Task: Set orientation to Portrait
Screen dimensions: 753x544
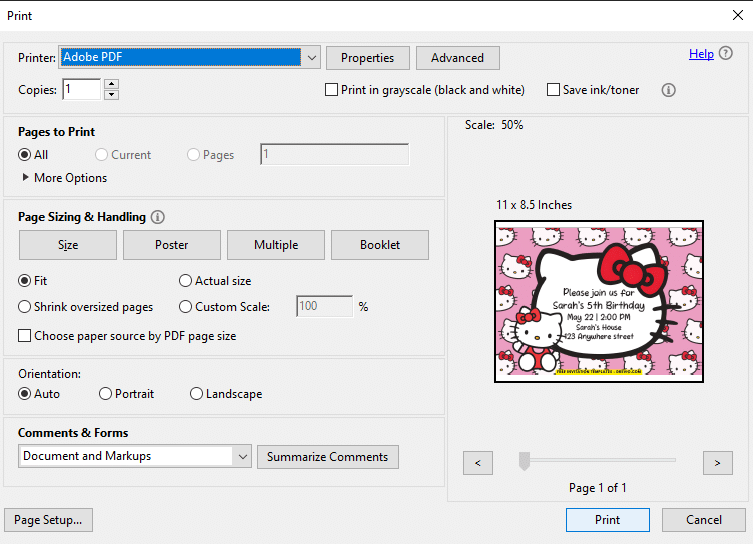Action: point(105,394)
